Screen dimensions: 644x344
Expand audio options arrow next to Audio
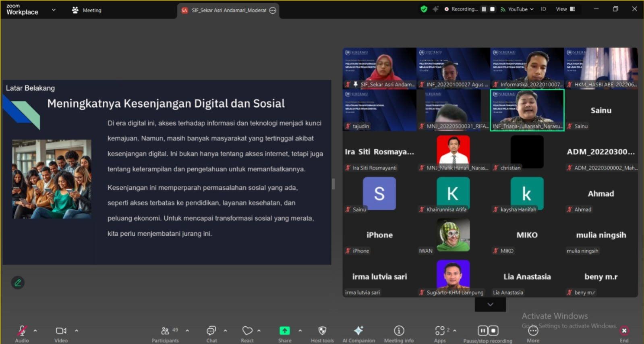coord(35,331)
